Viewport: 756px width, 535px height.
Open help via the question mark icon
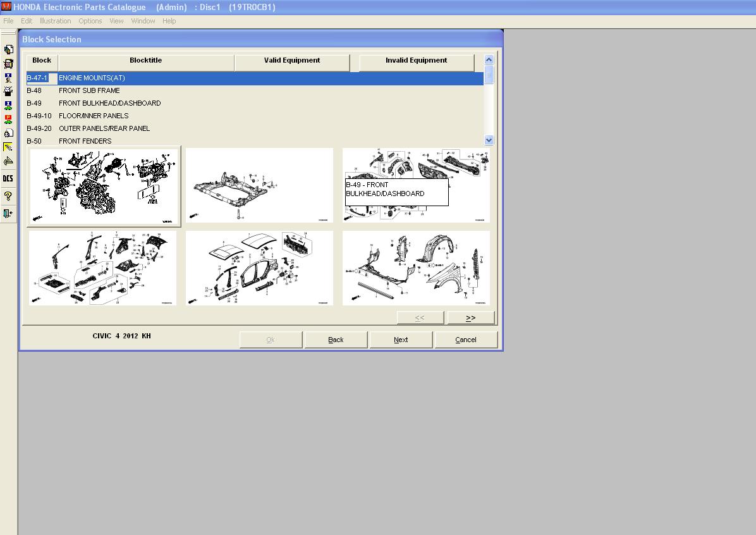coord(8,196)
